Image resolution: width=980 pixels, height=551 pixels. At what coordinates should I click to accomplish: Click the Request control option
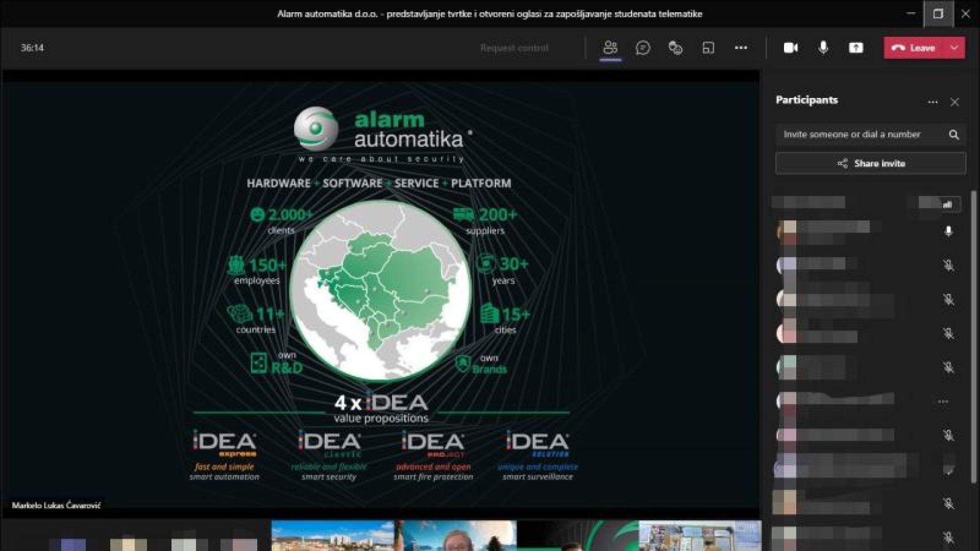point(514,48)
